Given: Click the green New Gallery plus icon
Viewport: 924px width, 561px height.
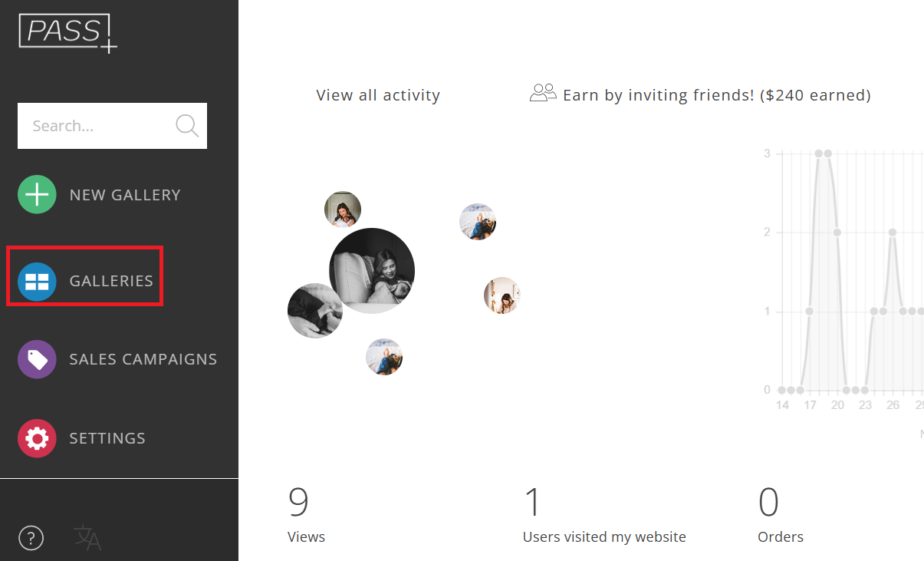Looking at the screenshot, I should pyautogui.click(x=37, y=195).
